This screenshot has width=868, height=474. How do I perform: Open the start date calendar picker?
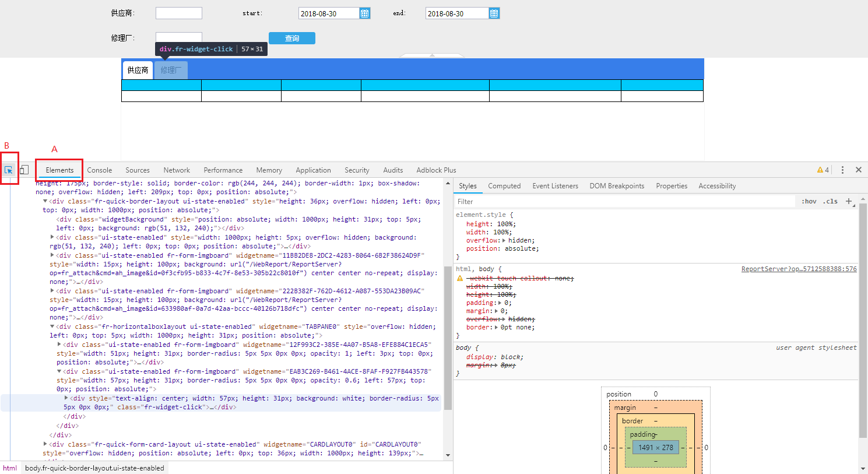[365, 13]
